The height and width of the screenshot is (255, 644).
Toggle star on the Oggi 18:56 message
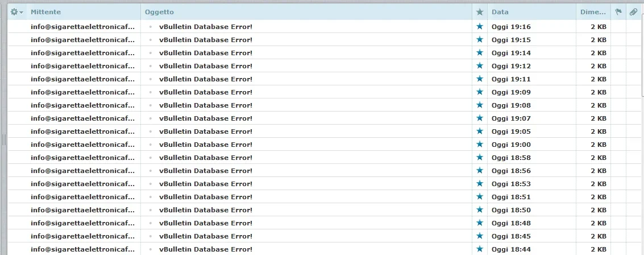(480, 170)
